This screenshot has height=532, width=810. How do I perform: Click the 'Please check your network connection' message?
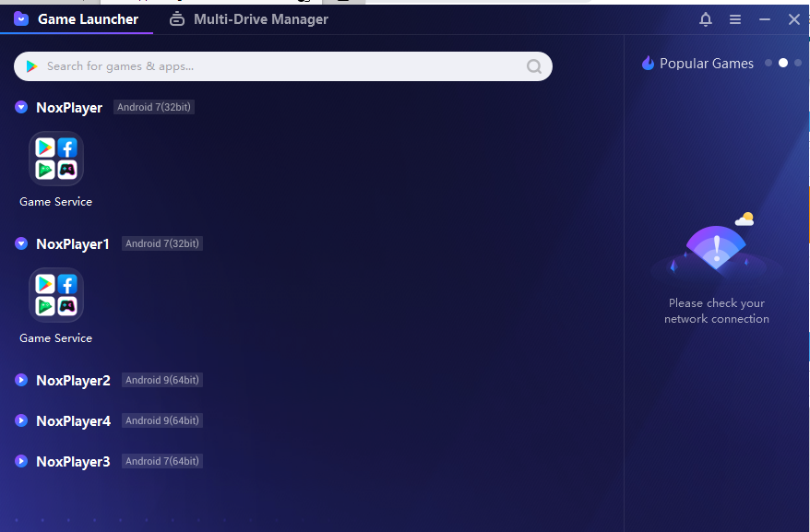point(717,311)
